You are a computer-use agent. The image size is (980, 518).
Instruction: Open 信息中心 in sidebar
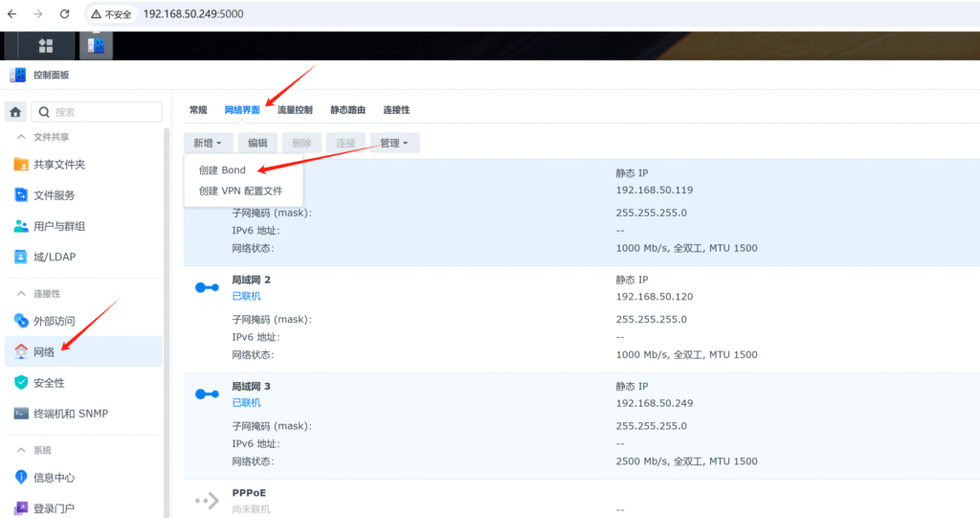tap(54, 478)
